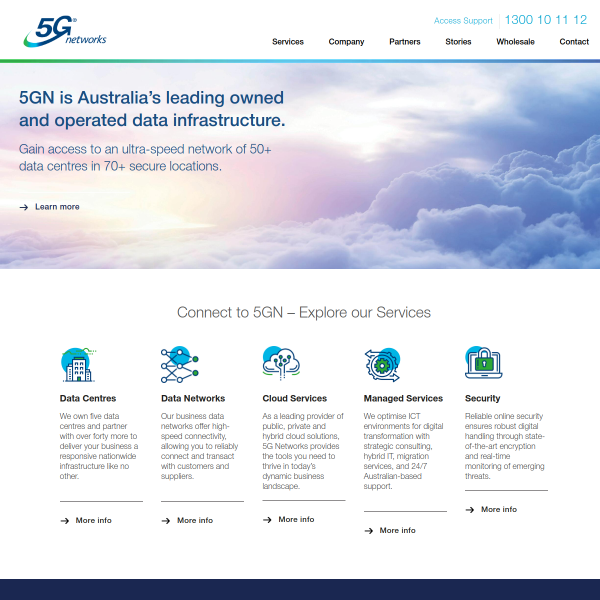Click the Data Networks heading
600x600 pixels.
[193, 398]
